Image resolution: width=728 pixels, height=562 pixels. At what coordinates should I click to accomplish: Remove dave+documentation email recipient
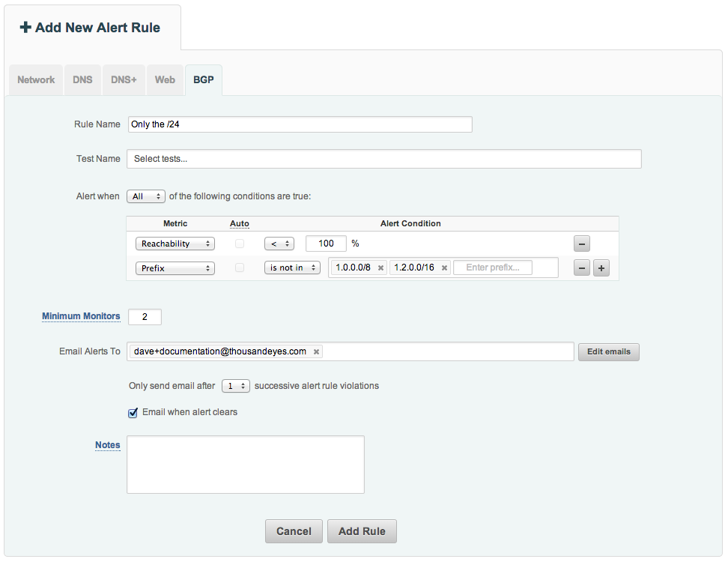point(316,351)
